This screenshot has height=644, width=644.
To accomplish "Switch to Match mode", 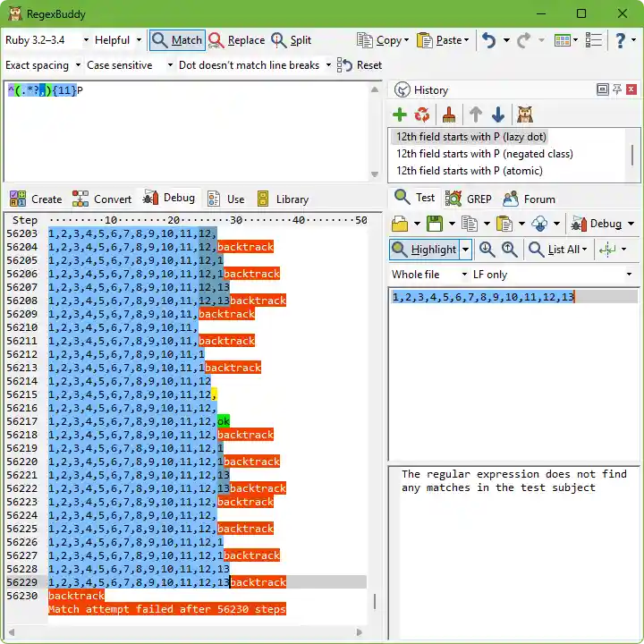I will pyautogui.click(x=177, y=40).
